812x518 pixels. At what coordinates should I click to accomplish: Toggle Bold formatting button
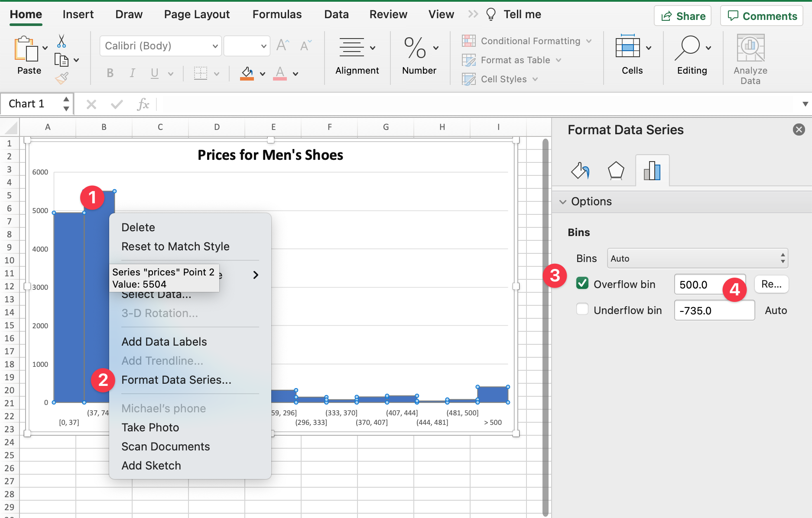coord(110,73)
